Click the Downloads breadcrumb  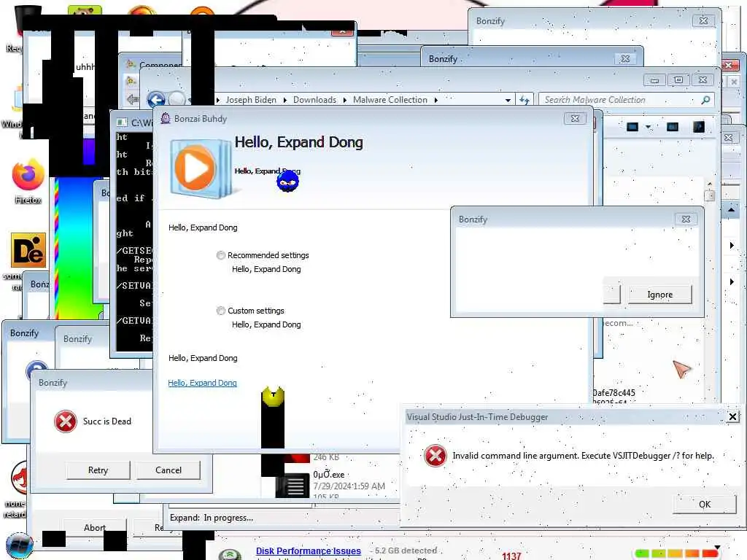314,100
